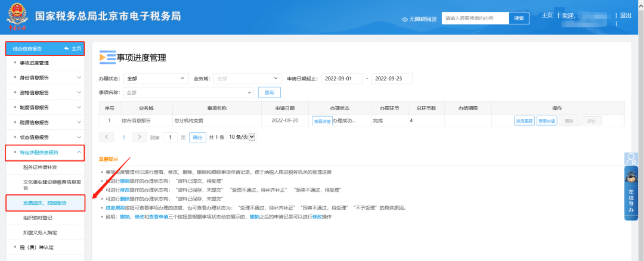Click the 退出 logout link
This screenshot has width=644, height=261.
point(626,15)
